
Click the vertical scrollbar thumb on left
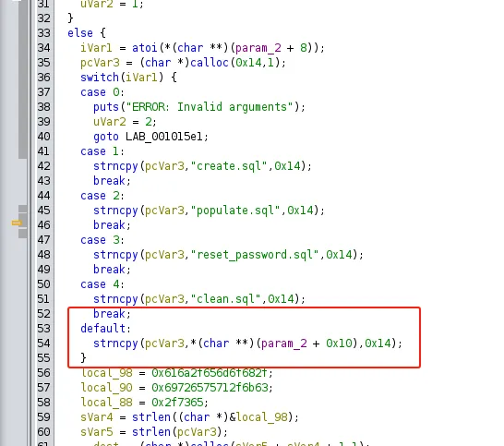[22, 78]
